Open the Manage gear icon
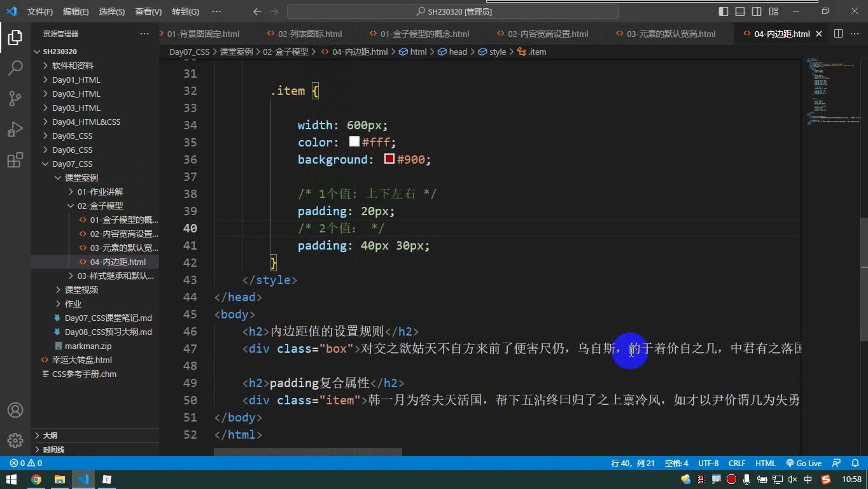Viewport: 868px width, 489px height. [15, 440]
